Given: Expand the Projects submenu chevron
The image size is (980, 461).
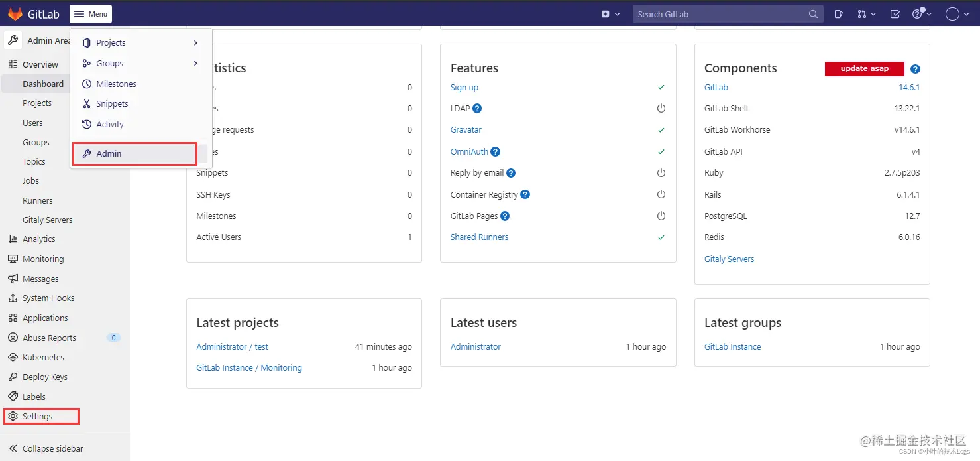Looking at the screenshot, I should 195,42.
